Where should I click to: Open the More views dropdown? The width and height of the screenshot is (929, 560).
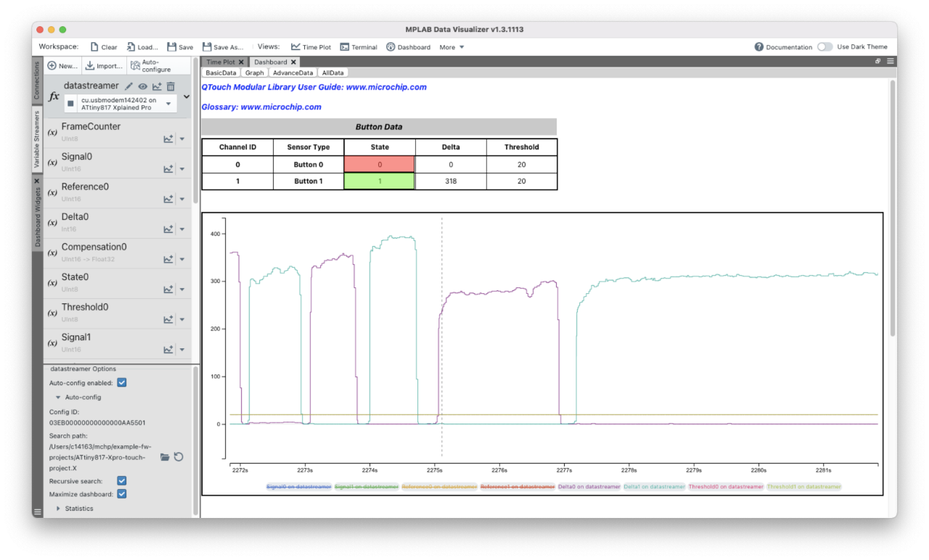(451, 47)
